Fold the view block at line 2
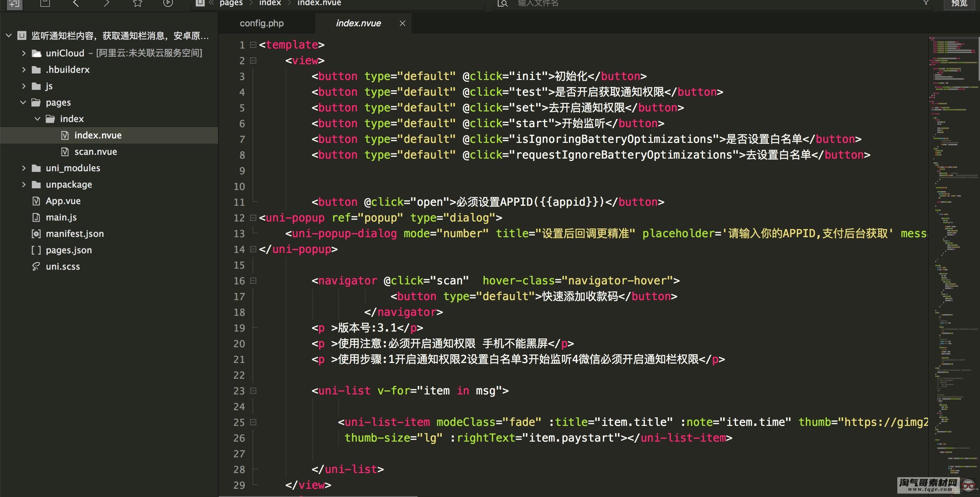The height and width of the screenshot is (497, 980). [x=253, y=61]
